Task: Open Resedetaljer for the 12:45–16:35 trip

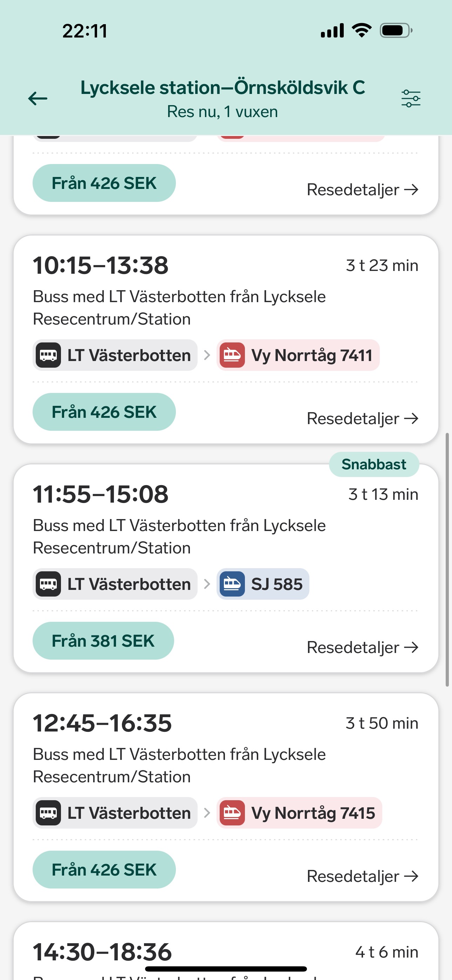Action: (362, 876)
